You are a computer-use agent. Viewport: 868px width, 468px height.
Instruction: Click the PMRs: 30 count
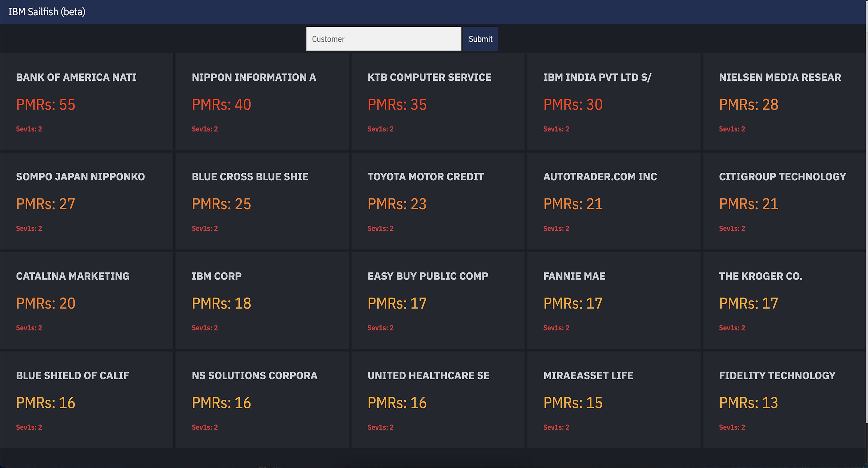tap(573, 104)
